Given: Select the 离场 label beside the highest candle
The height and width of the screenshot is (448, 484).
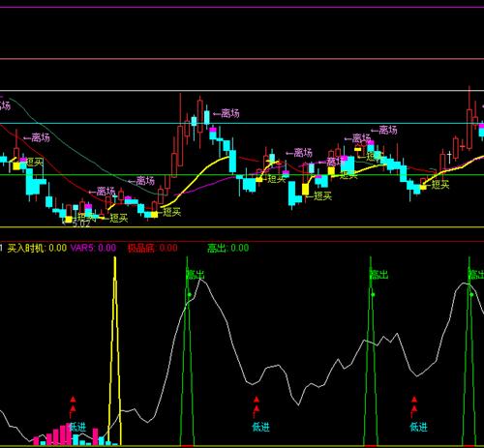Looking at the screenshot, I should click(227, 113).
